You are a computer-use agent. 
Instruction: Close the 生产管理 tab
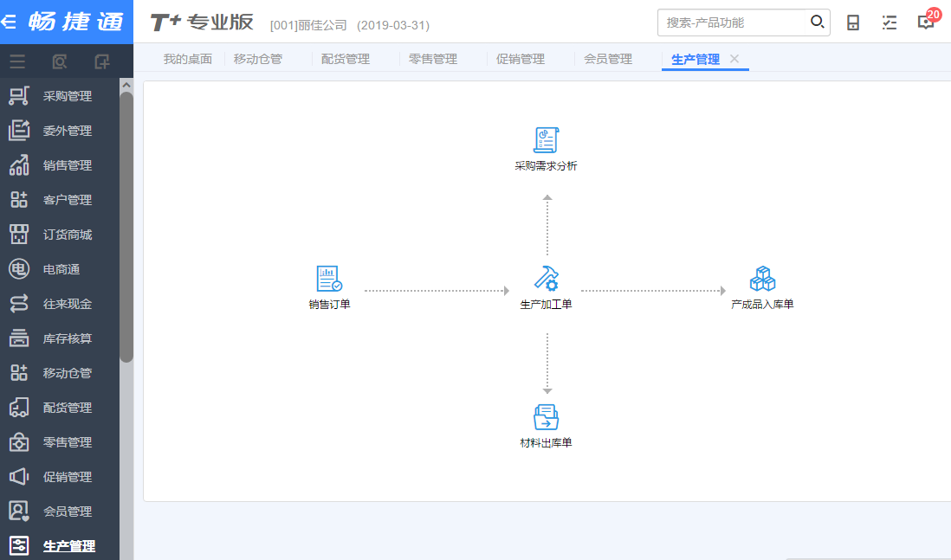734,59
